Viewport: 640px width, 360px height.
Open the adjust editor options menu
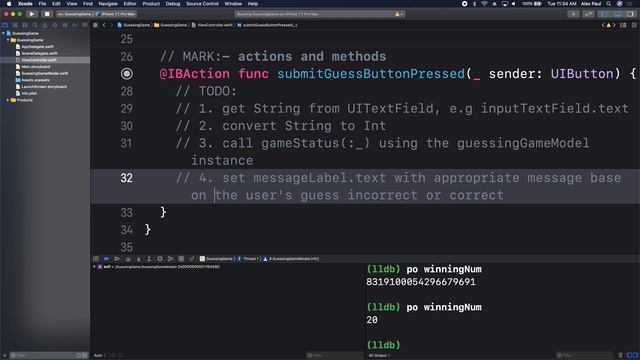click(623, 25)
